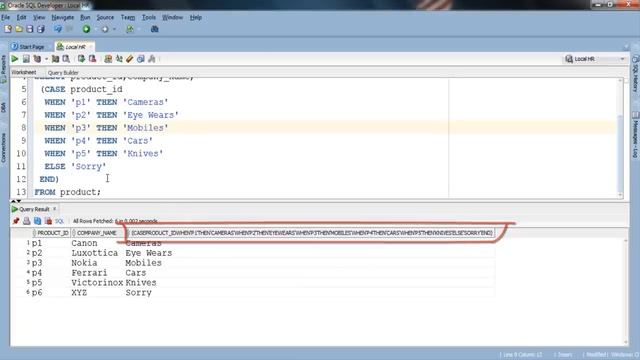Click the 'Mobiles' string on editor line 8
640x360 pixels.
[x=145, y=128]
